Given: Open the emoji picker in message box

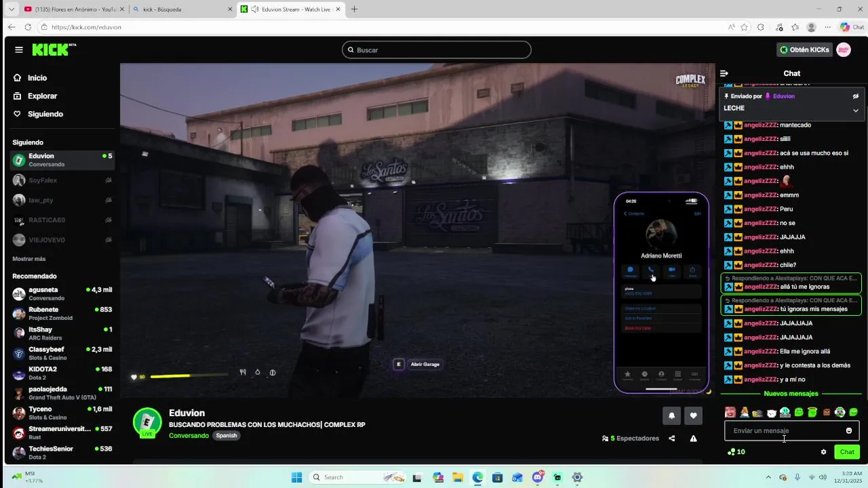Looking at the screenshot, I should (x=849, y=430).
